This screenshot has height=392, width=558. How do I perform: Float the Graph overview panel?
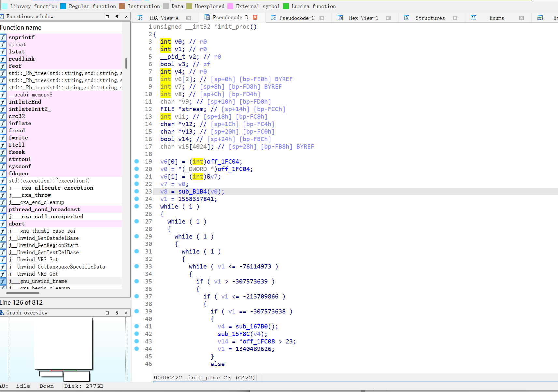(117, 313)
